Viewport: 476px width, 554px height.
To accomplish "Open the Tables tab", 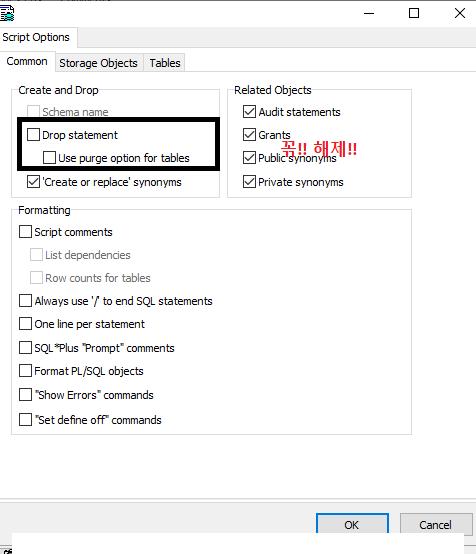I will tap(165, 63).
